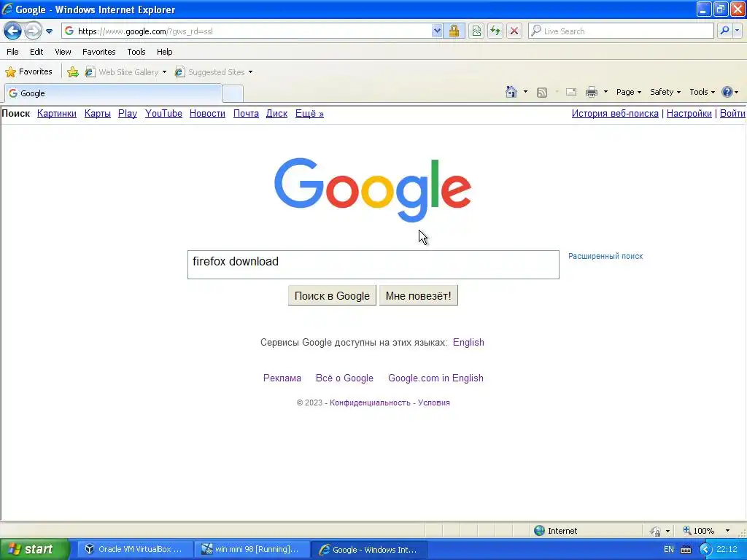Open Suggested Sites link
The width and height of the screenshot is (747, 560).
[210, 72]
